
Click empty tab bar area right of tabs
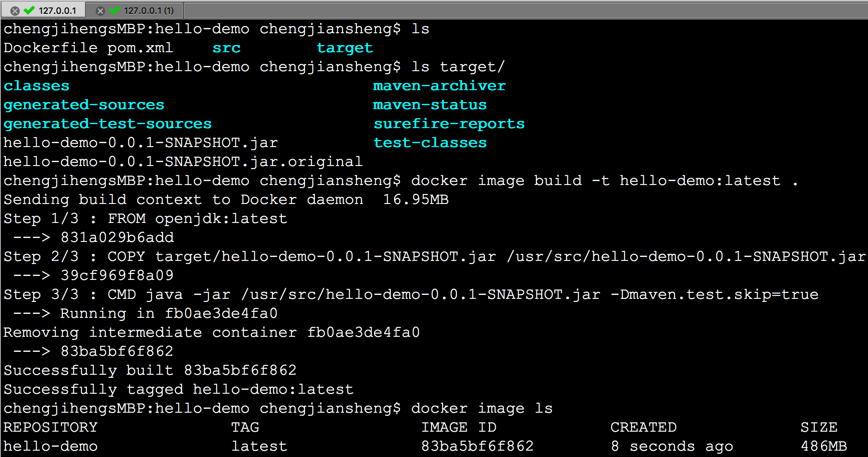514,11
